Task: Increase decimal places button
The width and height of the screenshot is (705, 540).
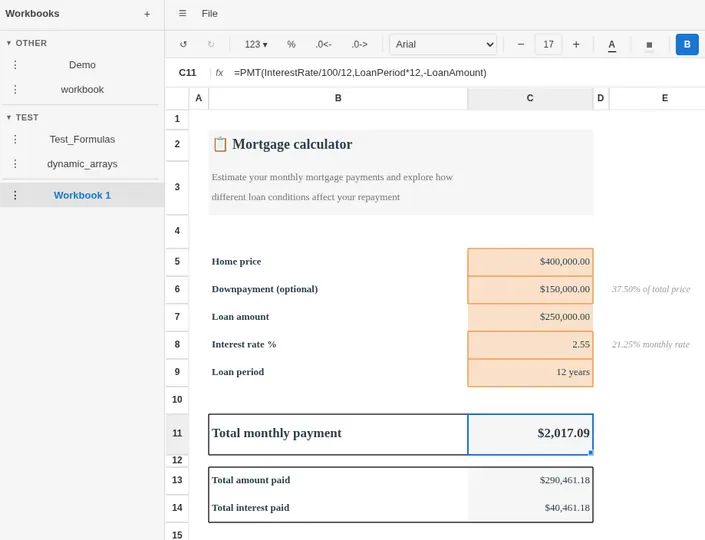Action: click(x=359, y=44)
